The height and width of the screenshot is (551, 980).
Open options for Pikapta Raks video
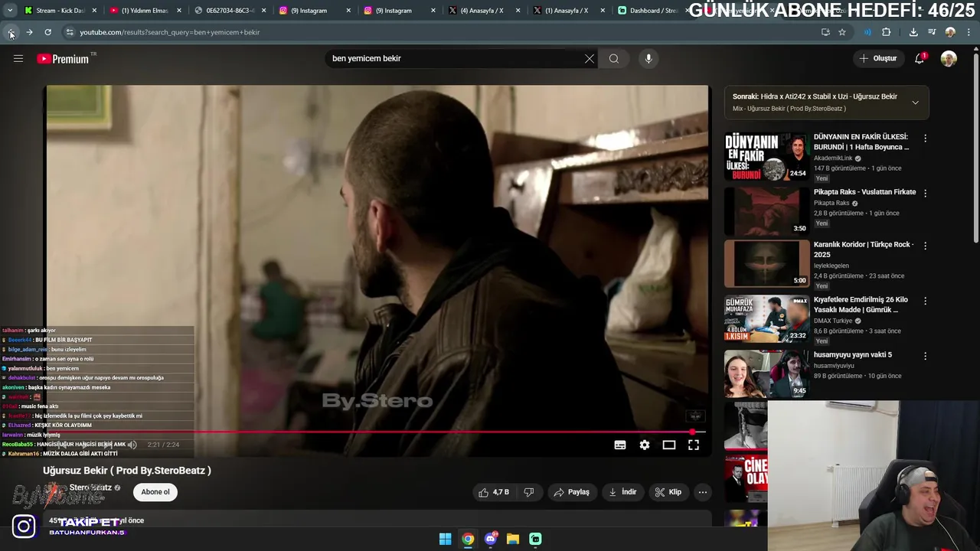pos(925,194)
